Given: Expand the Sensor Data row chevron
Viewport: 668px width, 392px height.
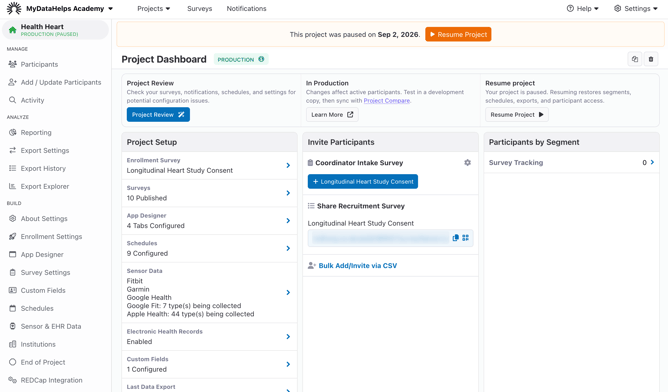Looking at the screenshot, I should (288, 292).
